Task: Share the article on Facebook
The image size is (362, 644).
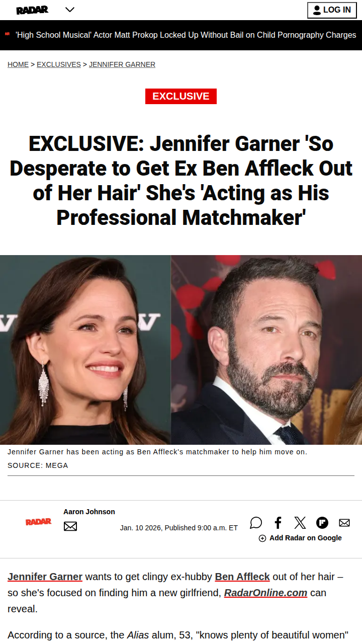Action: pyautogui.click(x=278, y=523)
